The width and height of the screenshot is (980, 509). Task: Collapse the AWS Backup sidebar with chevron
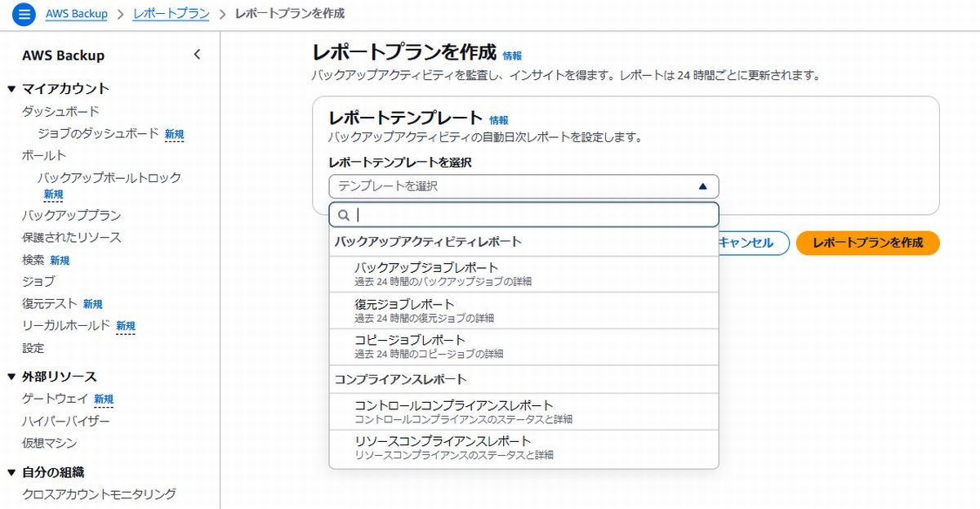197,55
